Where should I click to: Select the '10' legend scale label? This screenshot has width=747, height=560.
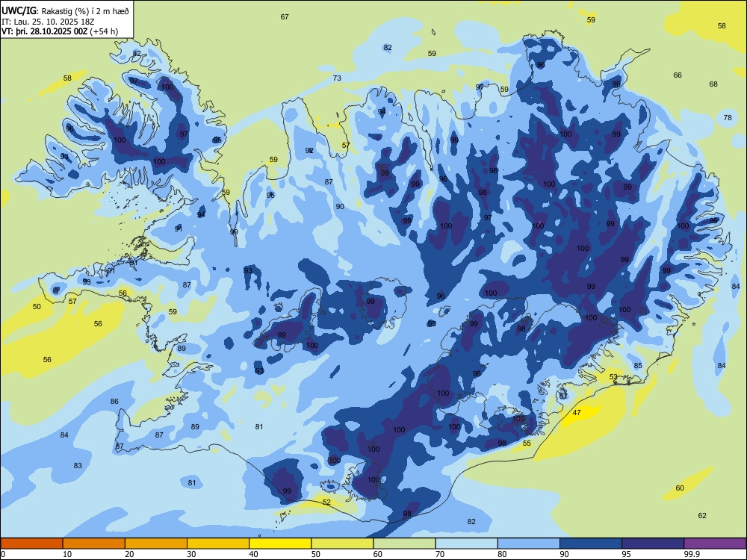[67, 554]
